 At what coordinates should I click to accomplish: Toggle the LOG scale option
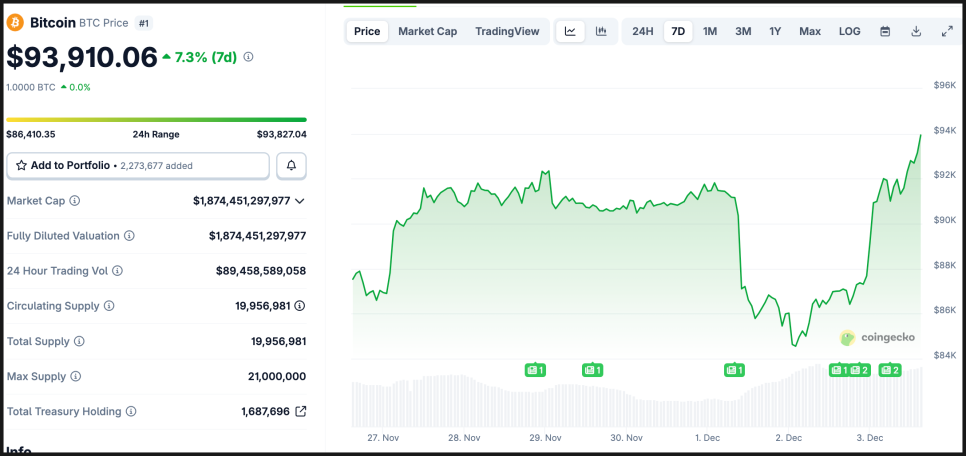pos(849,31)
